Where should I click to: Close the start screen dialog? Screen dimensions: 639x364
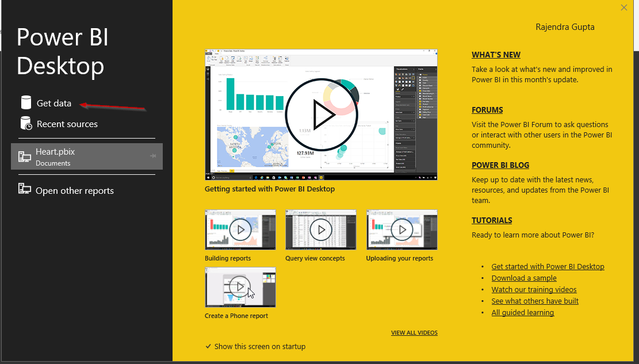624,7
